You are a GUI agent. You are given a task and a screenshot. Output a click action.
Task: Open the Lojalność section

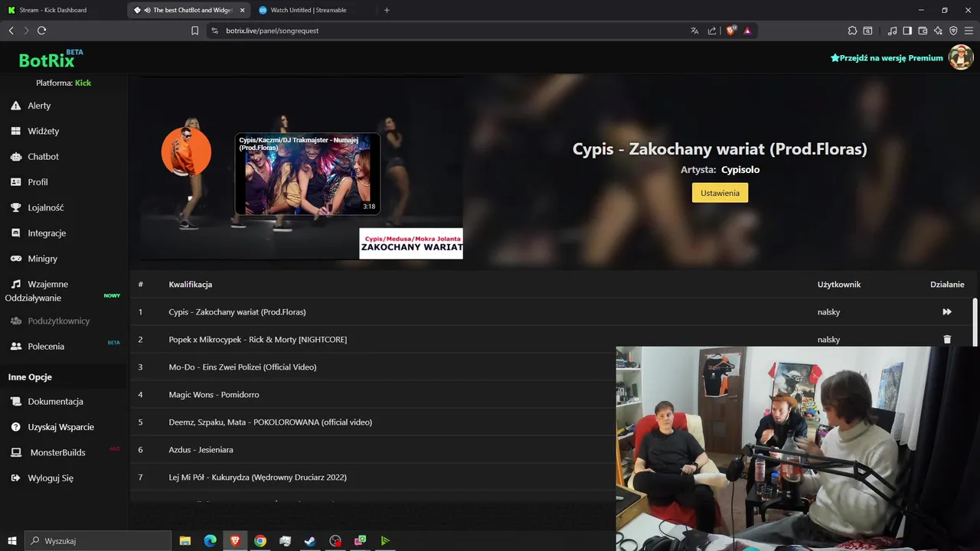[45, 207]
